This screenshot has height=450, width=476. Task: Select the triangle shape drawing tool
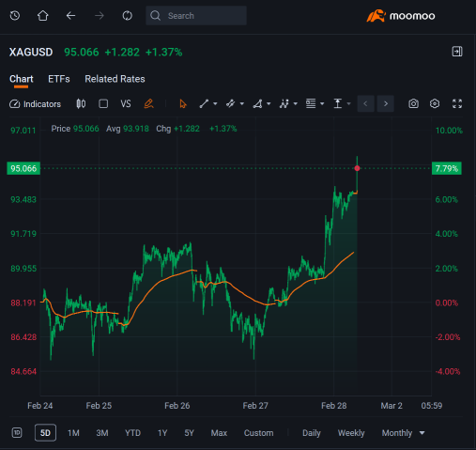coord(257,103)
